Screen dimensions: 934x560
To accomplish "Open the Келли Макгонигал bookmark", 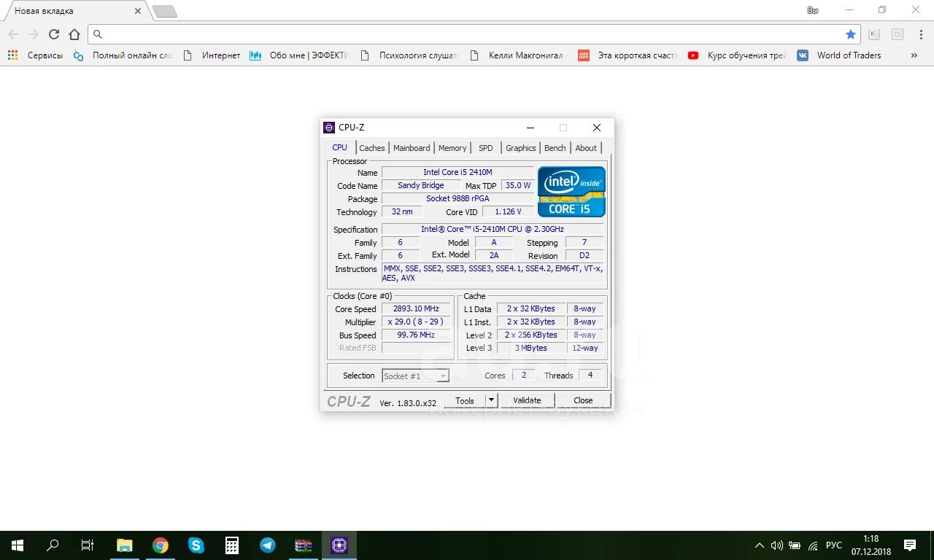I will 520,55.
